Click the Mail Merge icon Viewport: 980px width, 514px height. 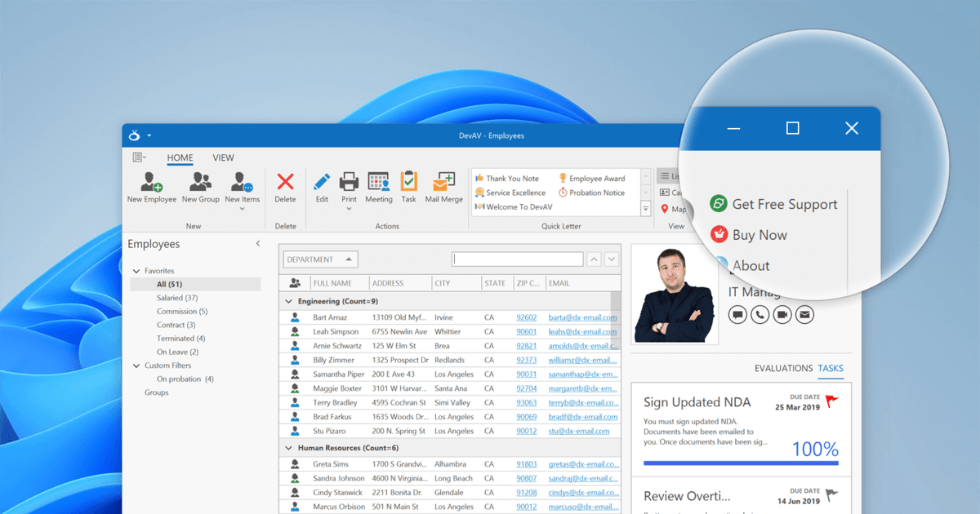click(x=444, y=181)
